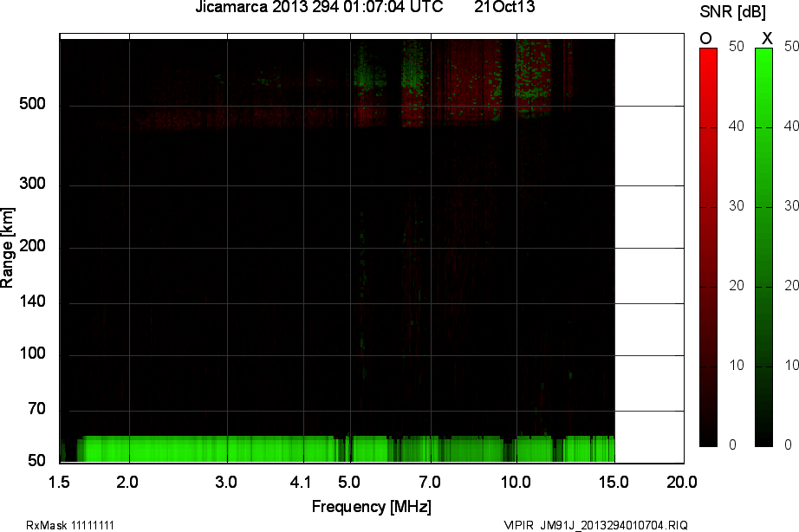Screen dimensions: 799x532
Task: Click the frequency axis tick "1.5"
Action: (59, 482)
